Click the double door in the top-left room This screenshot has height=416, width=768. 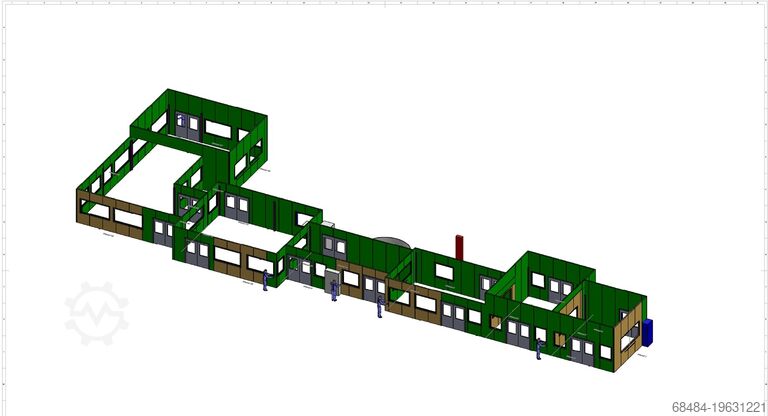tap(189, 126)
